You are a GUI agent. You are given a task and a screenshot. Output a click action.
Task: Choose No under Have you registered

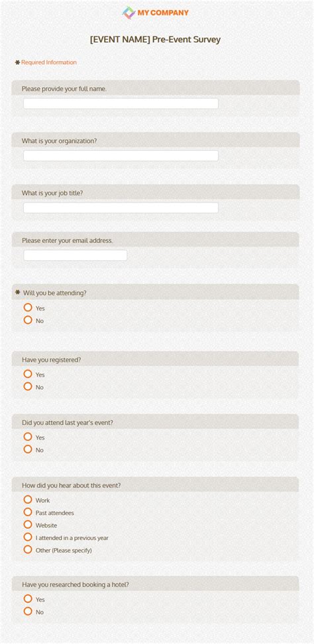pos(28,387)
